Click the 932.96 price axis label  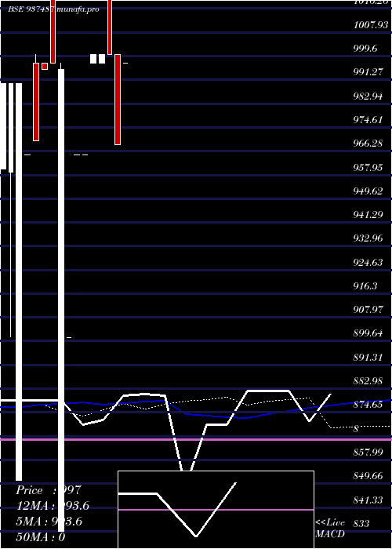click(368, 238)
